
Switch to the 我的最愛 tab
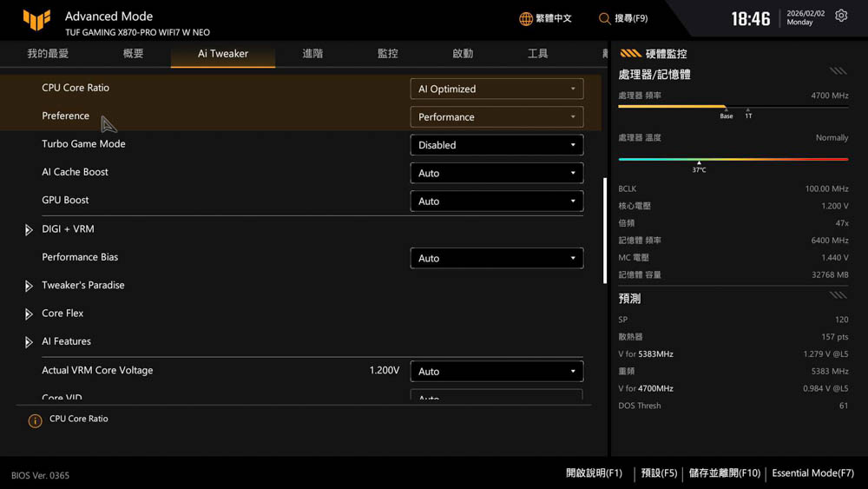click(x=48, y=54)
